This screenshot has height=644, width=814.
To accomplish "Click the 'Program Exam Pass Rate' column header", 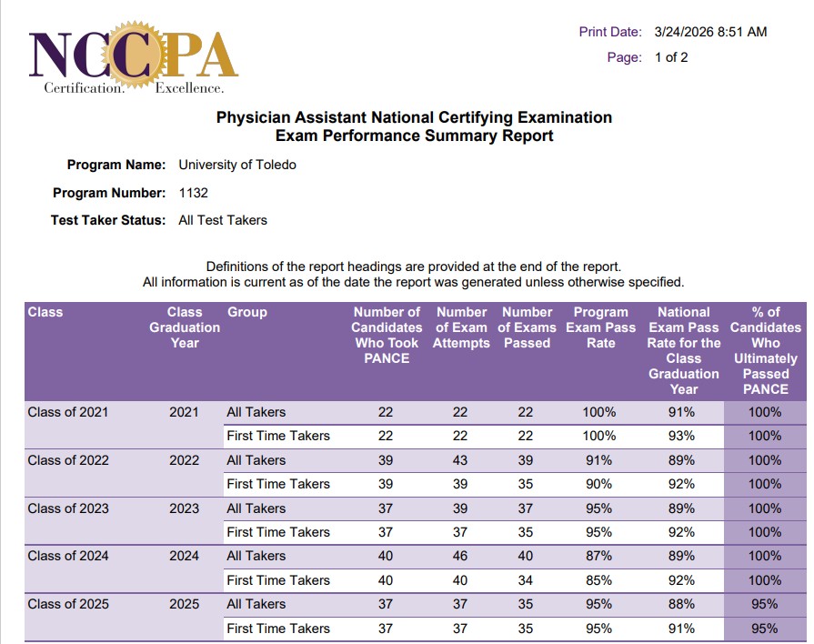I will pyautogui.click(x=600, y=327).
